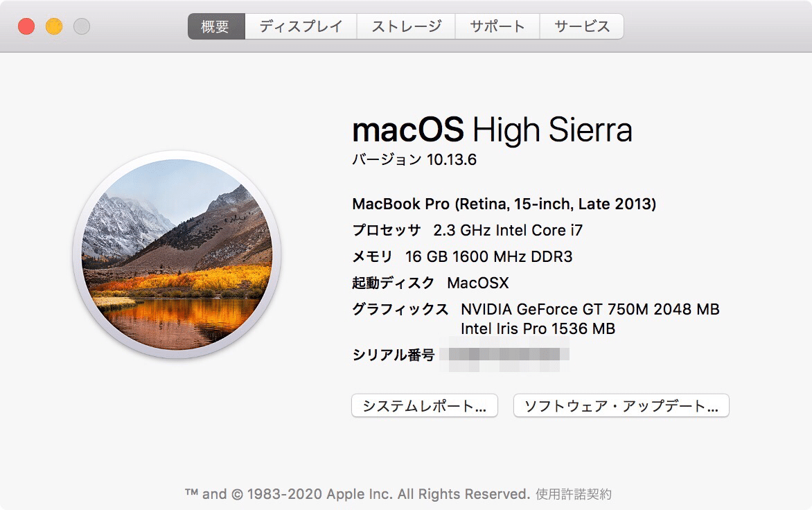Open the サービス tab

581,26
